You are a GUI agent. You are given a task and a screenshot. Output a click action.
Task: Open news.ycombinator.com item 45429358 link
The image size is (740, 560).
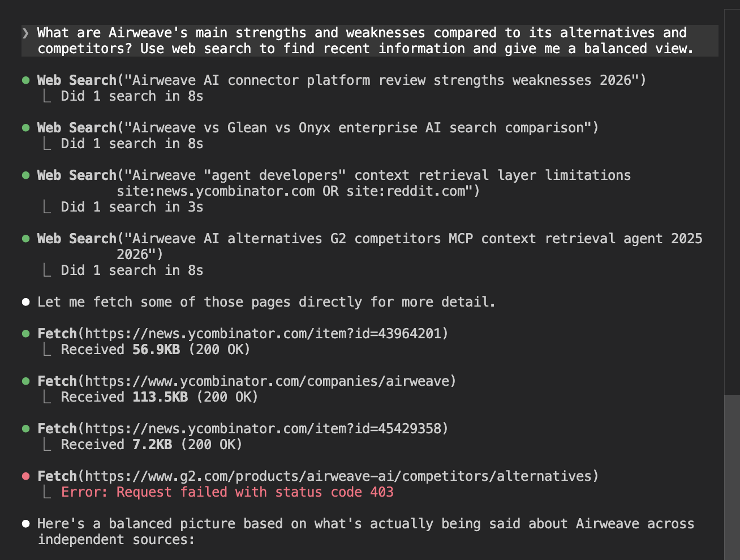[x=266, y=429]
